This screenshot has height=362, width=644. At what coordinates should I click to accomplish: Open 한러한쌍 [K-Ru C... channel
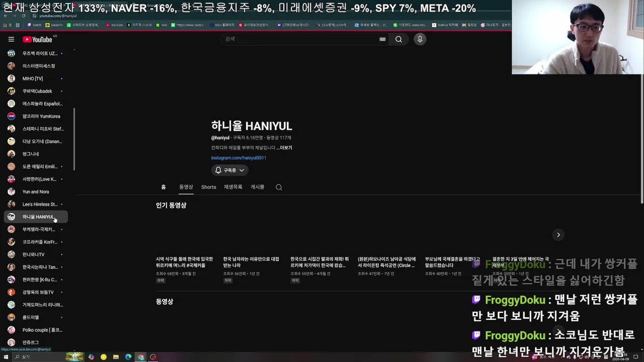pyautogui.click(x=35, y=280)
